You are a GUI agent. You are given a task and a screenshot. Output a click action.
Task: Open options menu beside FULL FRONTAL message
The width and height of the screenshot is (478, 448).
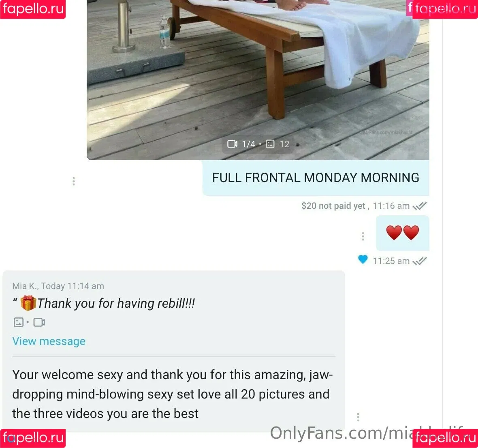coord(73,181)
